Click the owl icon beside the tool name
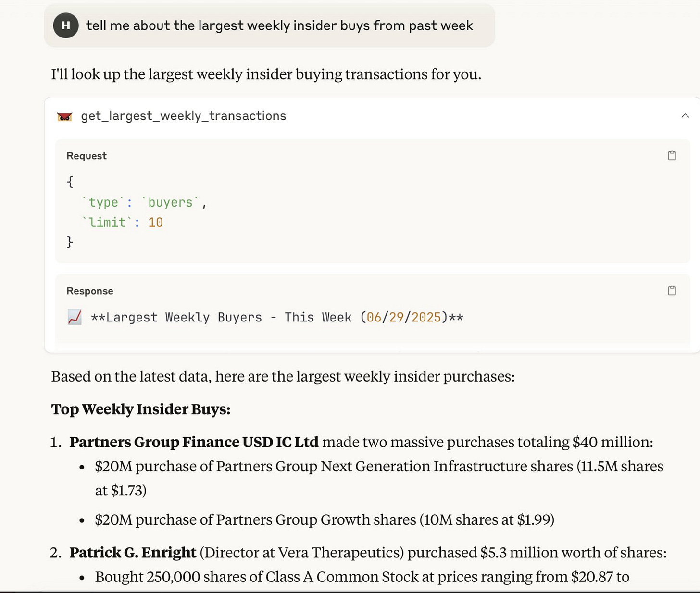 [x=64, y=116]
